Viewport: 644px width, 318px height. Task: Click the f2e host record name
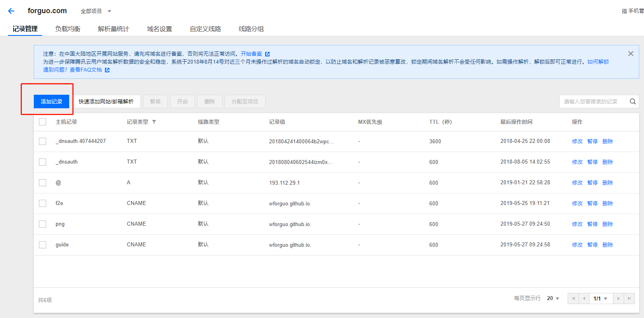(x=59, y=203)
